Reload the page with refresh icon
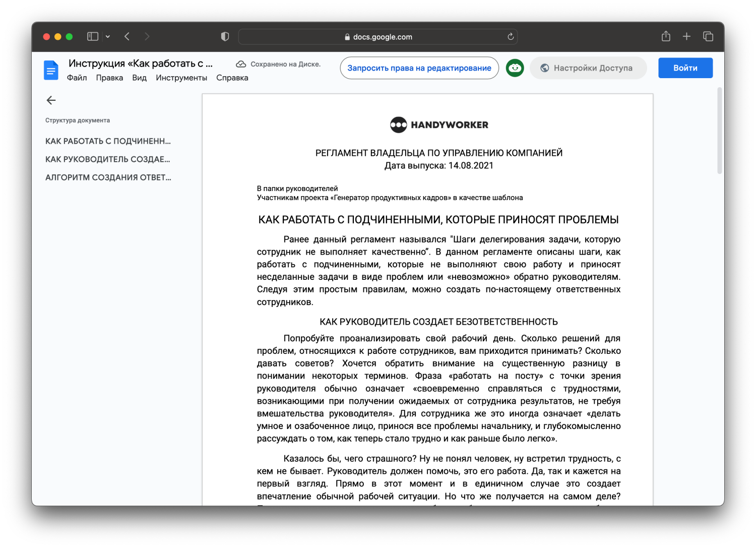Image resolution: width=756 pixels, height=548 pixels. (511, 36)
